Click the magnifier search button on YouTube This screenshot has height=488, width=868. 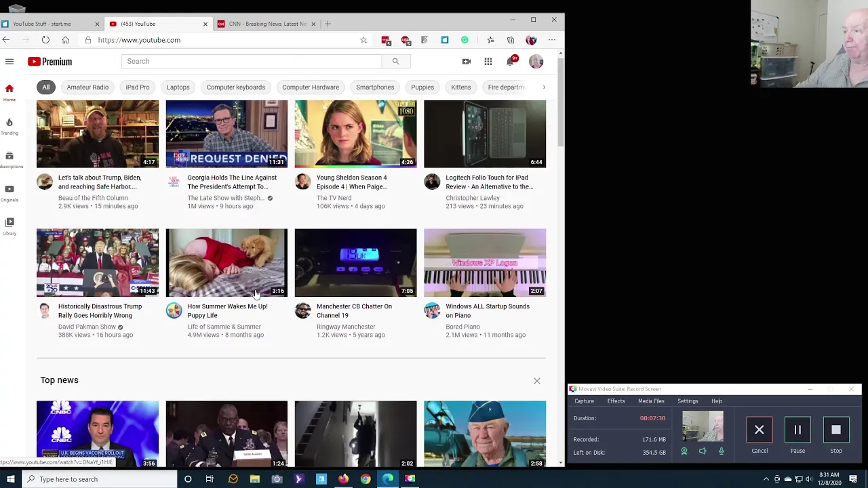click(x=395, y=62)
